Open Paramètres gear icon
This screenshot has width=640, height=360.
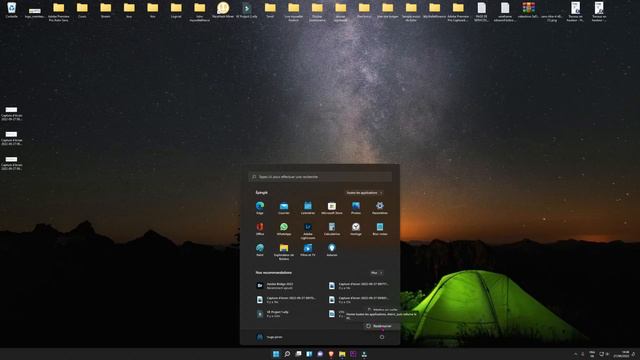coord(380,207)
